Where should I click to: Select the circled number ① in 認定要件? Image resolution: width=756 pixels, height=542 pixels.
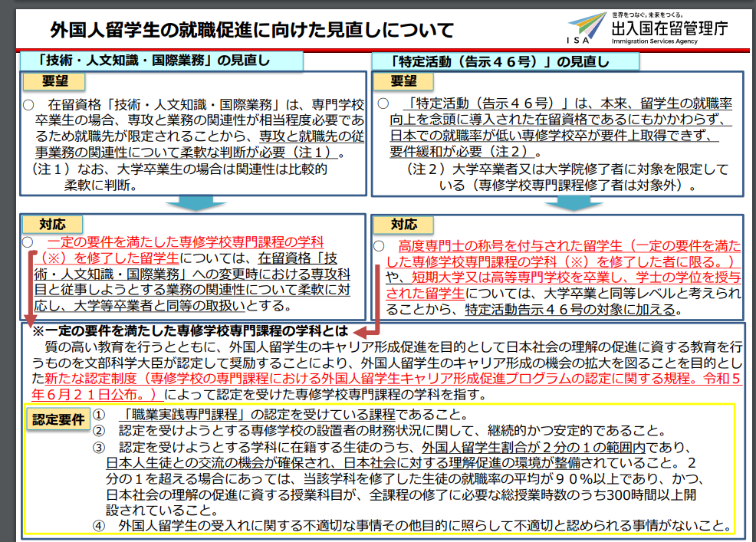point(100,415)
